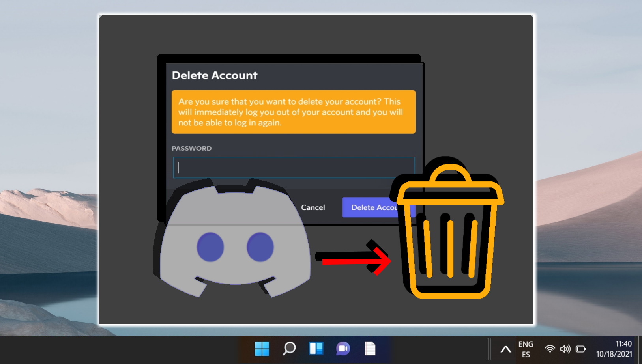
Task: Open the Widgets panel icon
Action: tap(316, 349)
